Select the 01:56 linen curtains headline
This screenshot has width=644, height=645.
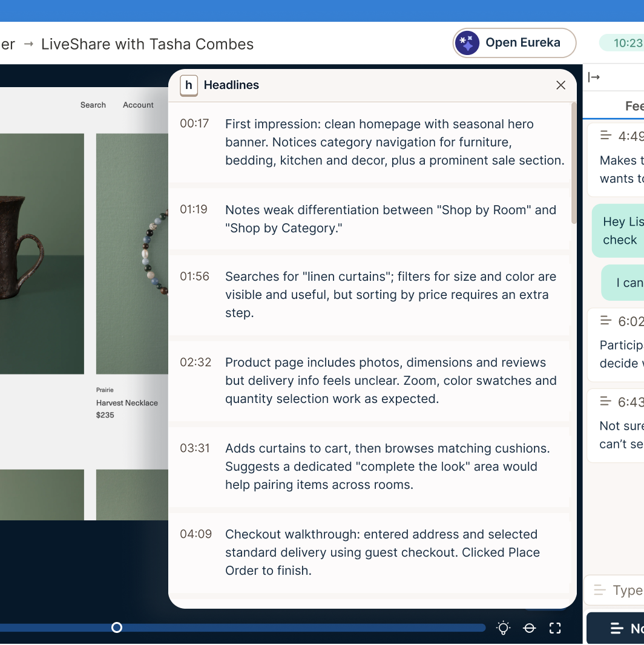point(369,295)
